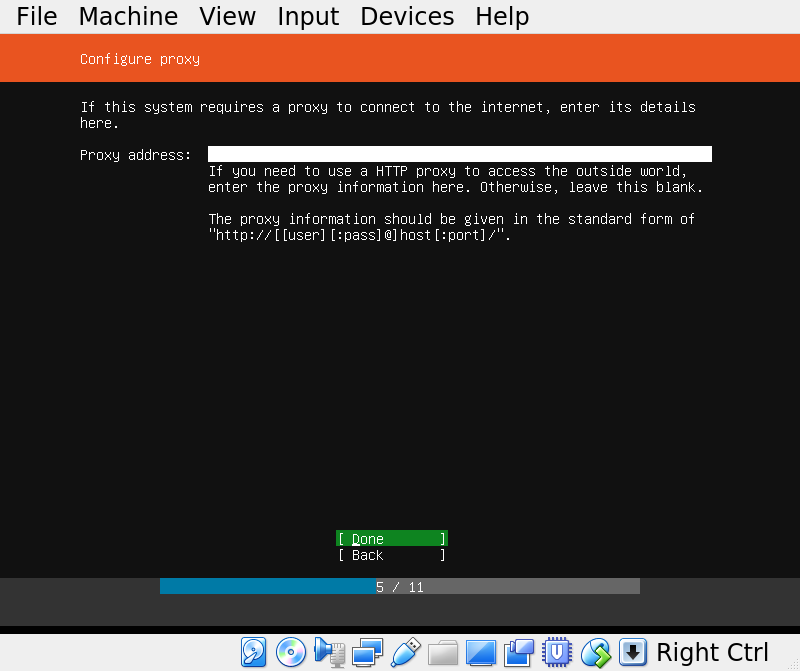Open the Input menu
This screenshot has width=800, height=671.
tap(308, 17)
